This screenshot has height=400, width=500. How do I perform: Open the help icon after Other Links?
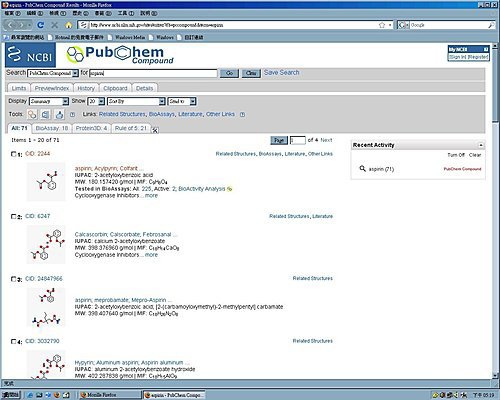click(x=242, y=114)
